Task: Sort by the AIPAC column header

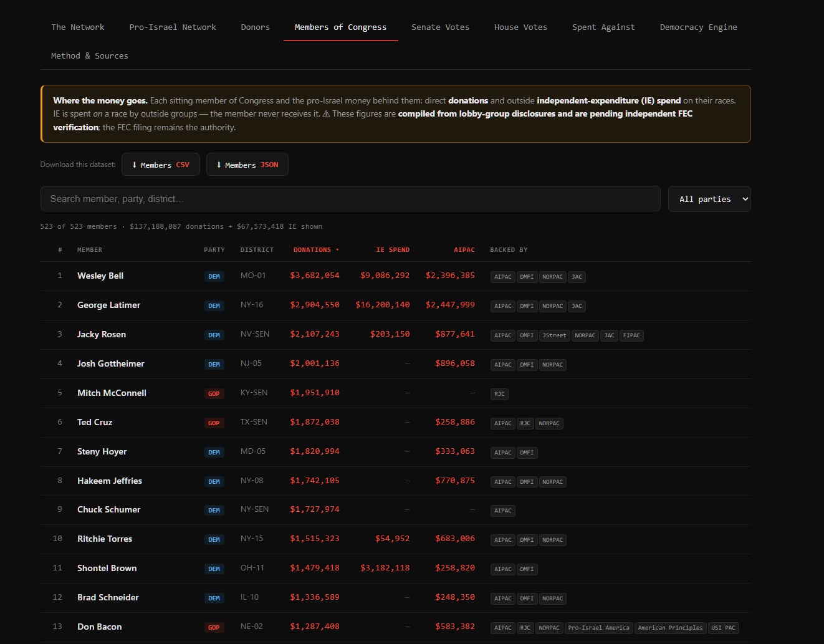Action: pos(464,250)
